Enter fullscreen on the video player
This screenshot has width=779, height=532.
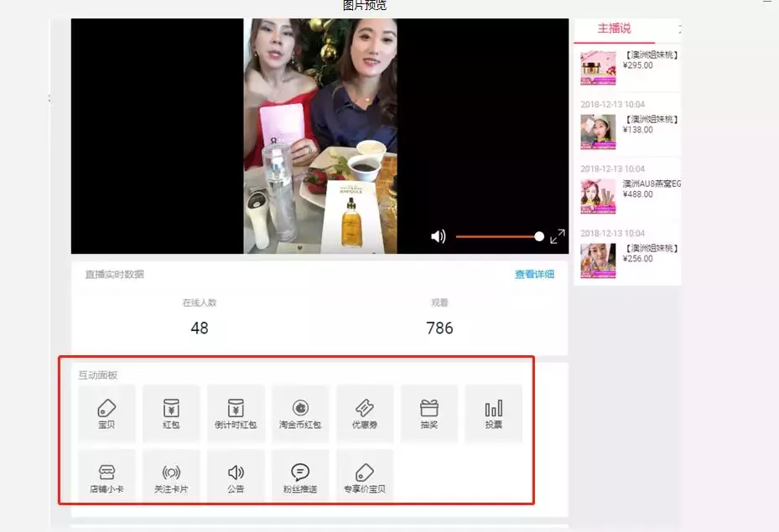(558, 236)
